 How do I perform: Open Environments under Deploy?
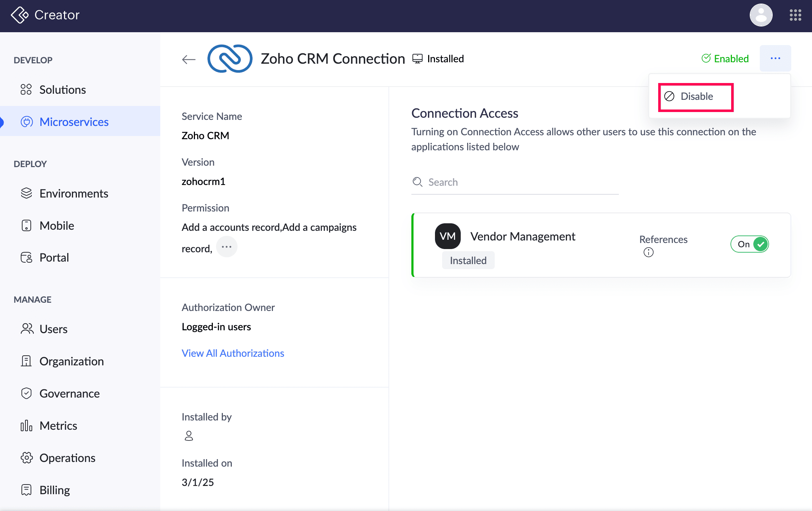[74, 193]
